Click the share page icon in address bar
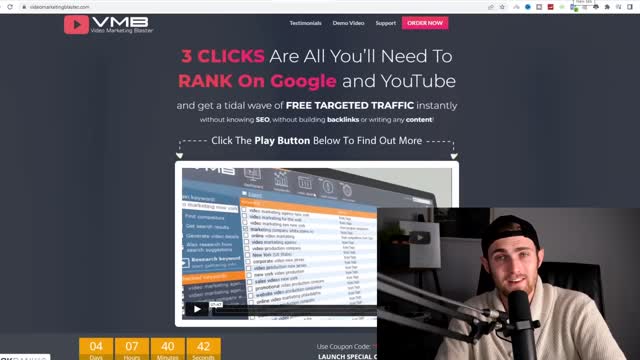 coord(491,7)
